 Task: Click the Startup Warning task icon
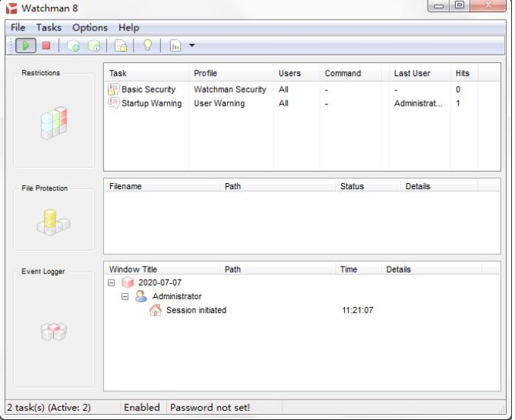click(x=114, y=103)
